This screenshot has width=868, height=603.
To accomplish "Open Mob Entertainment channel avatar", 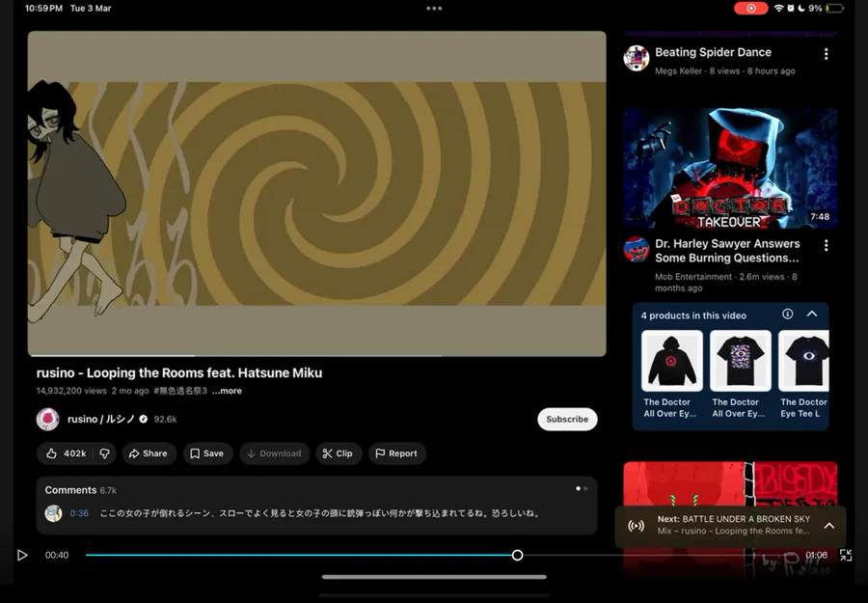I will (637, 250).
